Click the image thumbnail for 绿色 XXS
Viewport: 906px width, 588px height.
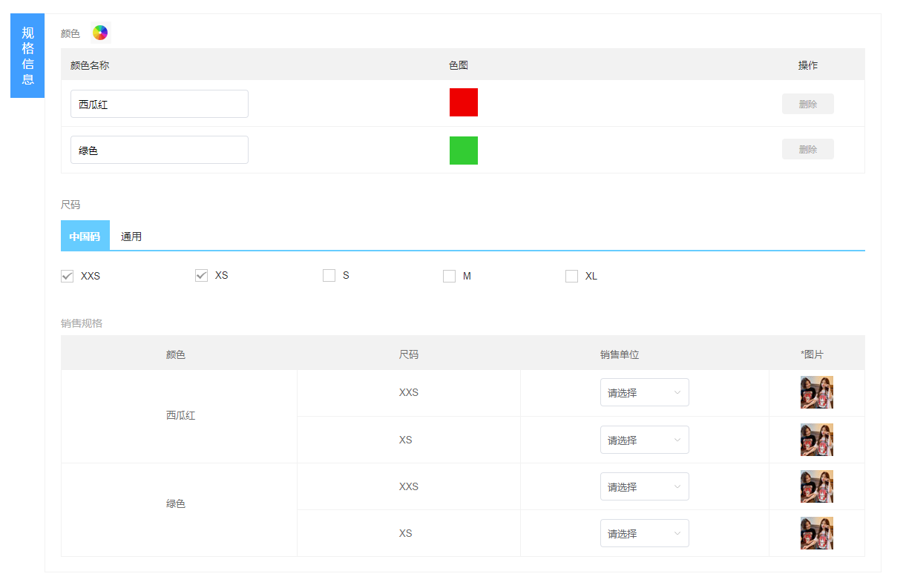817,486
